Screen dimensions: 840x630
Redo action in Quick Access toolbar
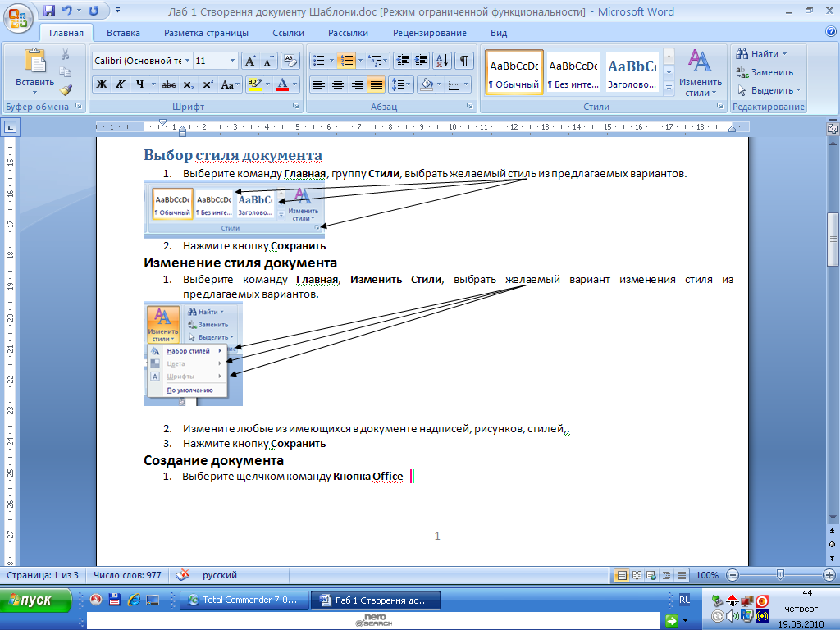[x=94, y=11]
